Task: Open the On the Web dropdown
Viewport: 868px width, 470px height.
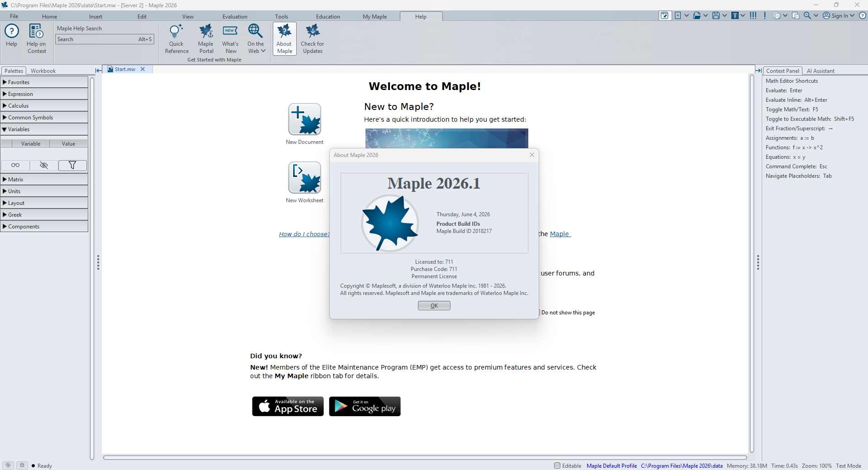Action: pyautogui.click(x=256, y=39)
